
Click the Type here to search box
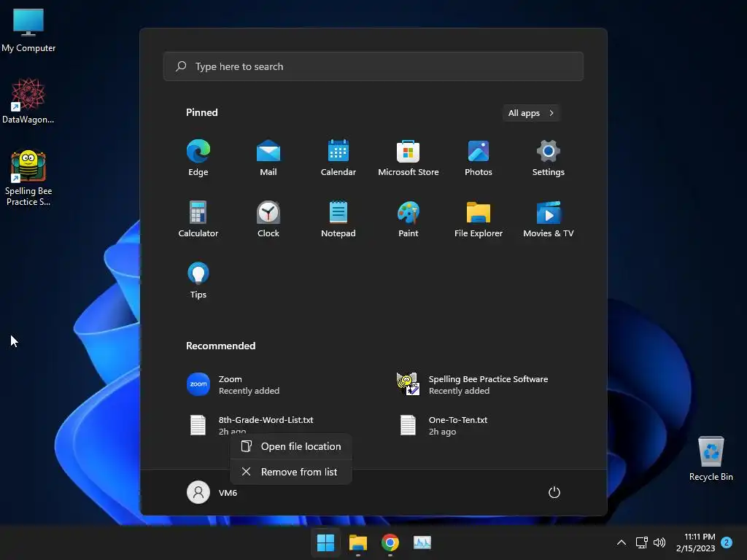(373, 66)
